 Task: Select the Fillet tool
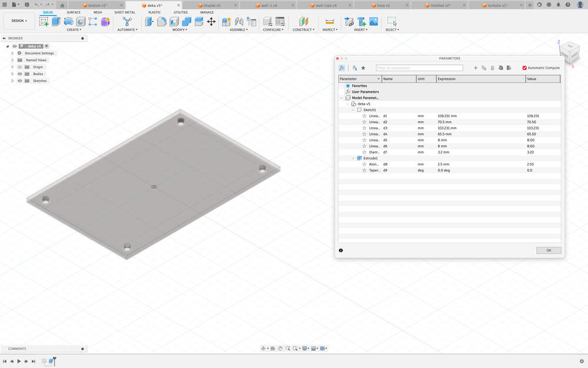pyautogui.click(x=162, y=21)
